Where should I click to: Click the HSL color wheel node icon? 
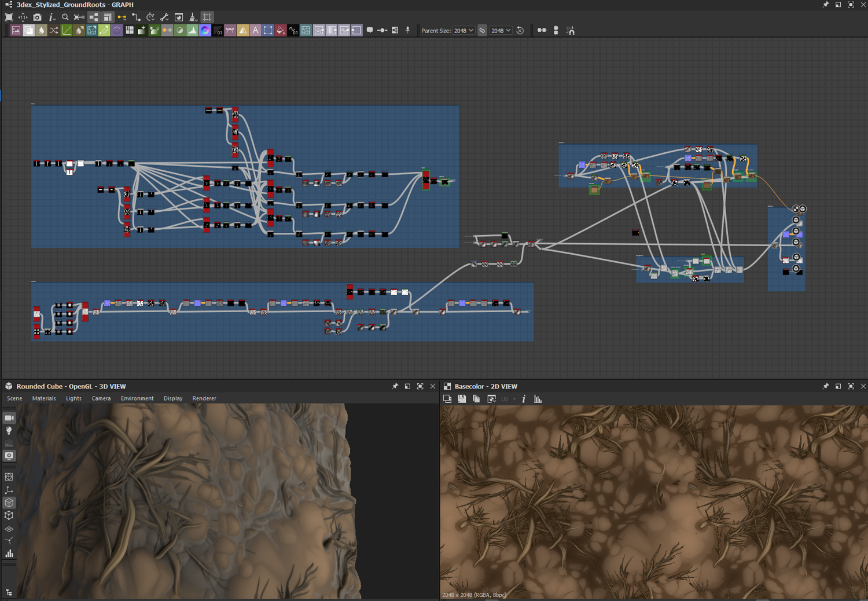(205, 31)
